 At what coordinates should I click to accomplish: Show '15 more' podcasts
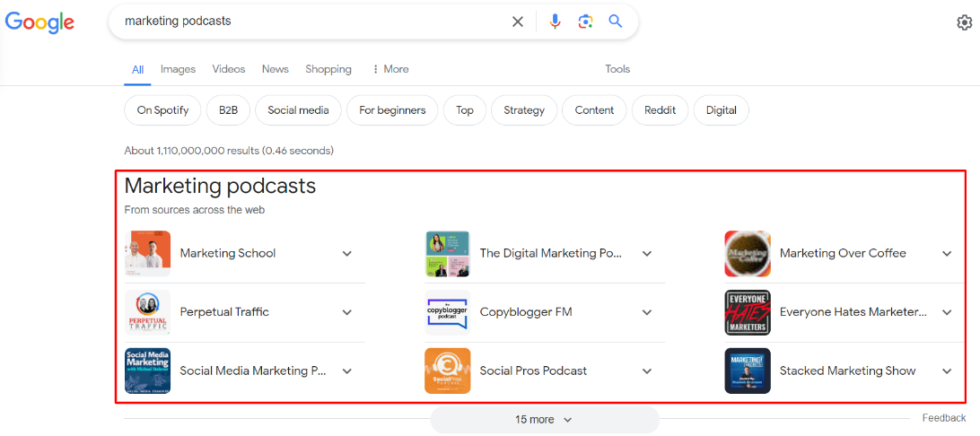click(x=545, y=420)
